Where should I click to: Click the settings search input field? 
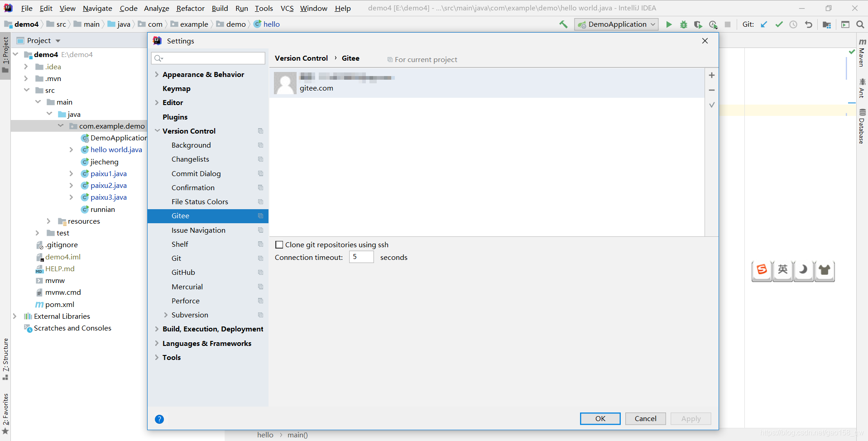click(x=208, y=58)
